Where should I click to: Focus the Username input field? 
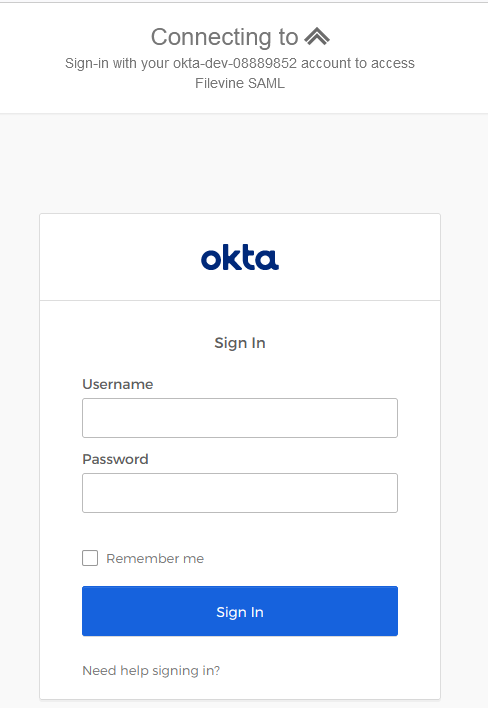(240, 418)
